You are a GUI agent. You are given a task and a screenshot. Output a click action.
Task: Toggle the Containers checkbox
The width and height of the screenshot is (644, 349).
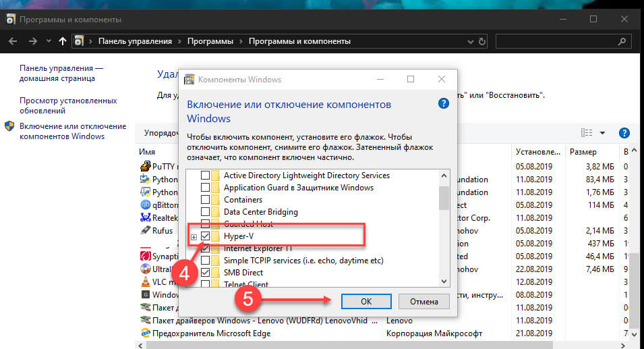(x=205, y=200)
